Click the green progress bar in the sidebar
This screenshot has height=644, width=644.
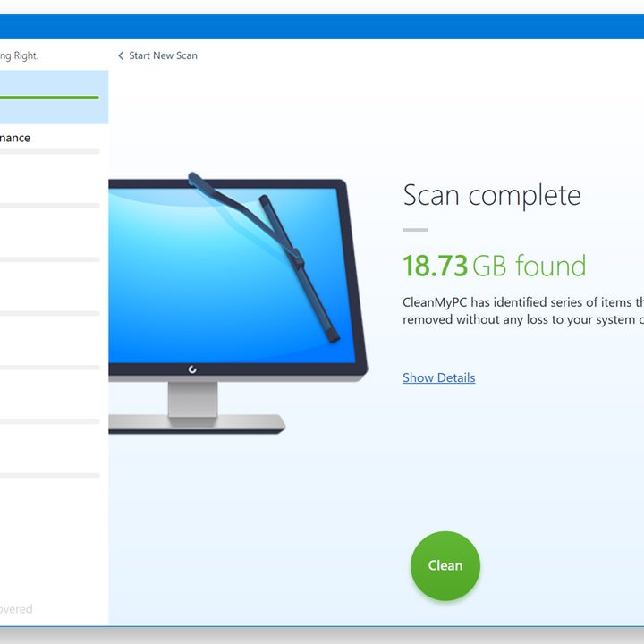[49, 97]
